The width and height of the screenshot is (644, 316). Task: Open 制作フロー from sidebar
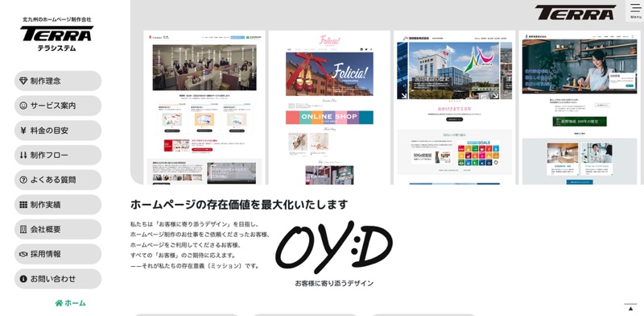tap(58, 155)
